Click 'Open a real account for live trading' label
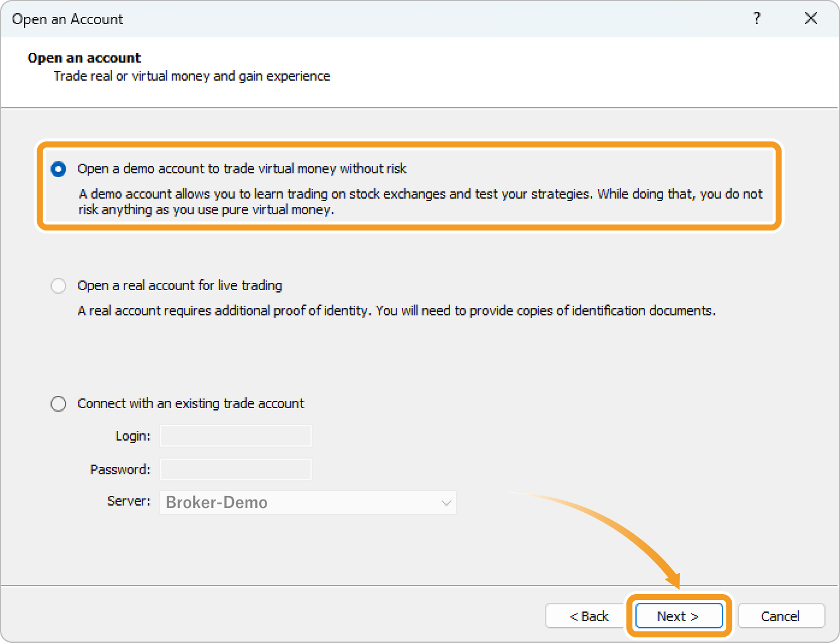Viewport: 840px width, 644px height. tap(180, 285)
